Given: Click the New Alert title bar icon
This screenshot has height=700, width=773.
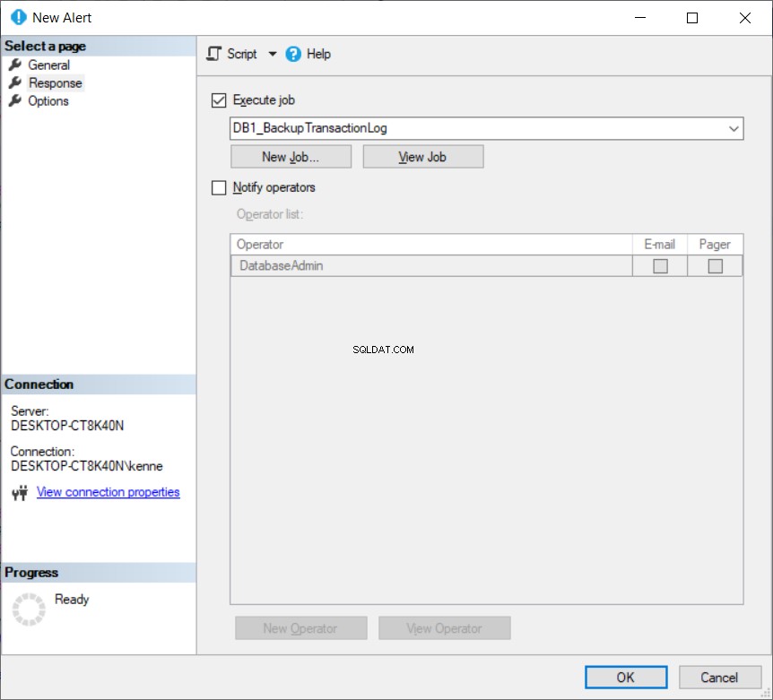Looking at the screenshot, I should [x=18, y=17].
